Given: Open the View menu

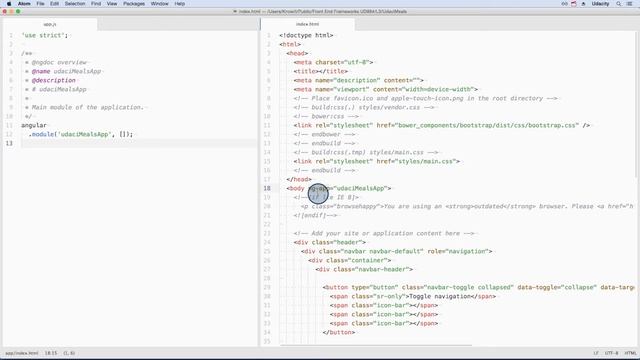Looking at the screenshot, I should (112, 4).
